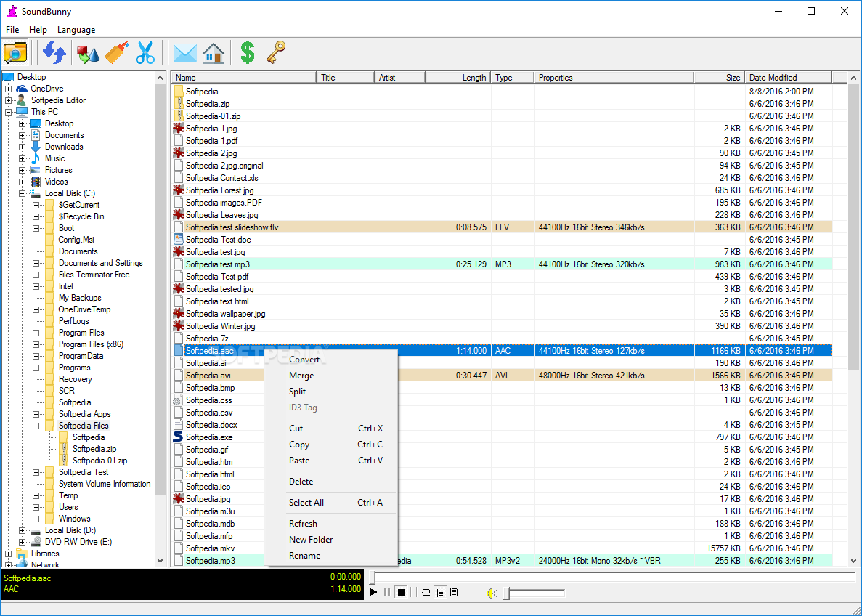Expand the Libraries tree node
This screenshot has height=616, width=862.
click(8, 554)
